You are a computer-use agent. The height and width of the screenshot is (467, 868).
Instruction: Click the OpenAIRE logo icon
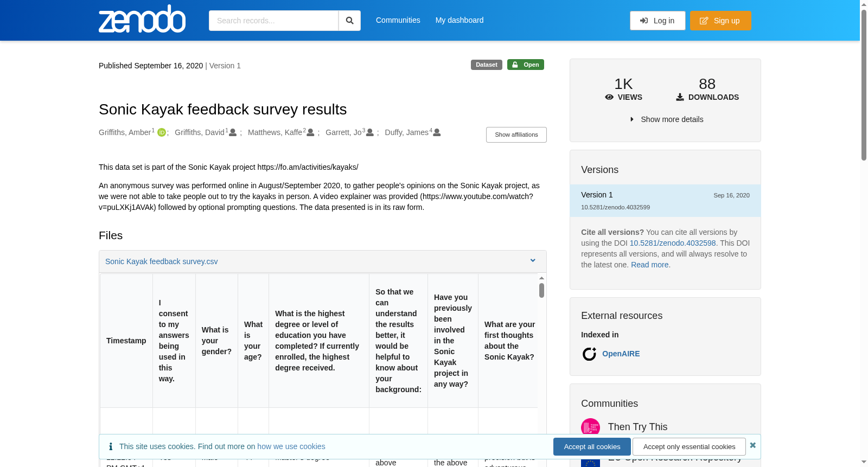tap(589, 354)
